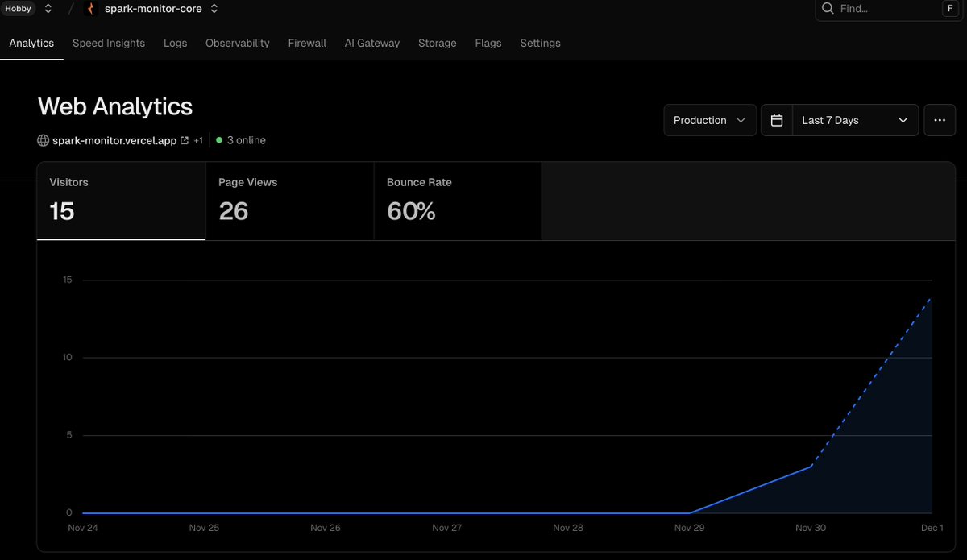
Task: Click the Nov 29 x-axis label
Action: (689, 528)
